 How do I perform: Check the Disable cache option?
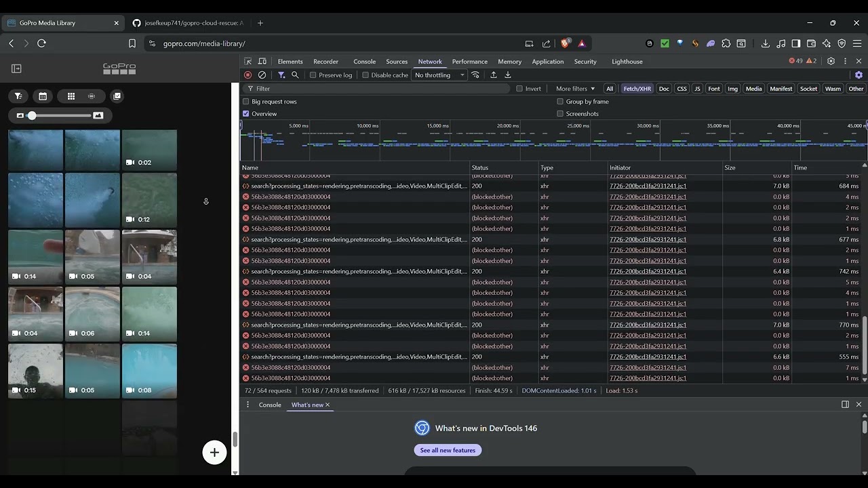(366, 75)
